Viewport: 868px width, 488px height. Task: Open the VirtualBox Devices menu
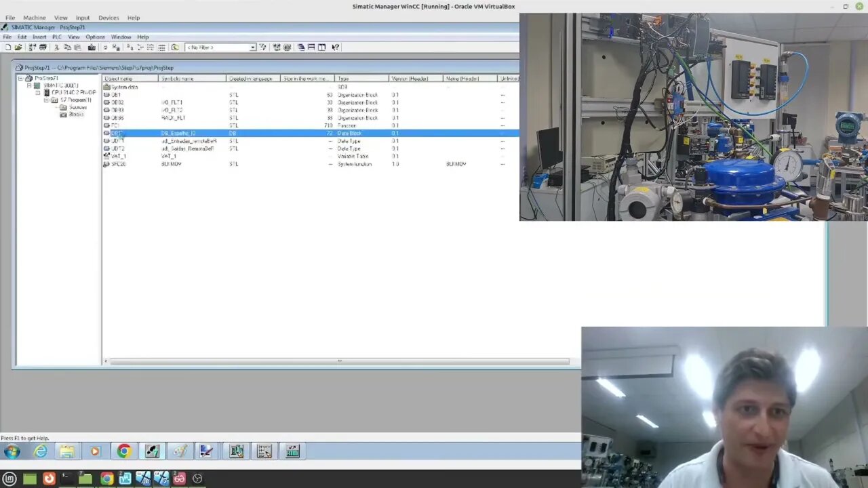pos(108,18)
